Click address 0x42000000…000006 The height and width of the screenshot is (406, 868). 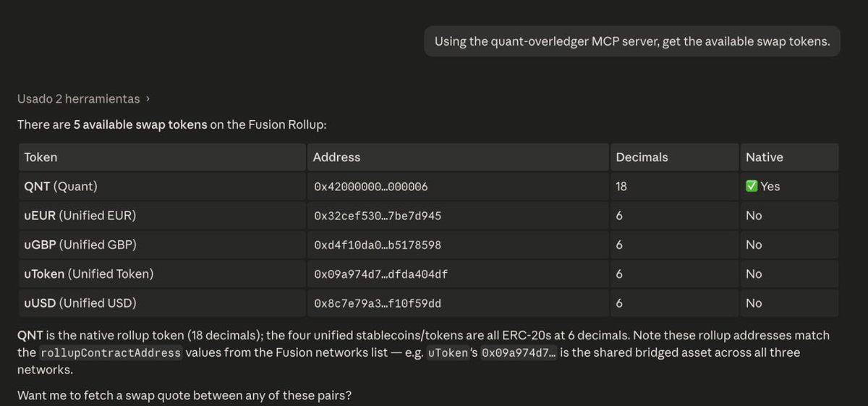371,187
